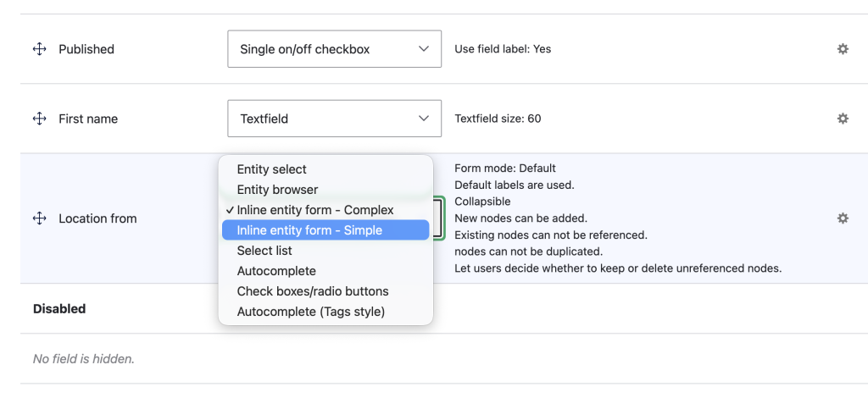Screen dimensions: 868x398
Task: Open settings gear for First name field
Action: [843, 119]
